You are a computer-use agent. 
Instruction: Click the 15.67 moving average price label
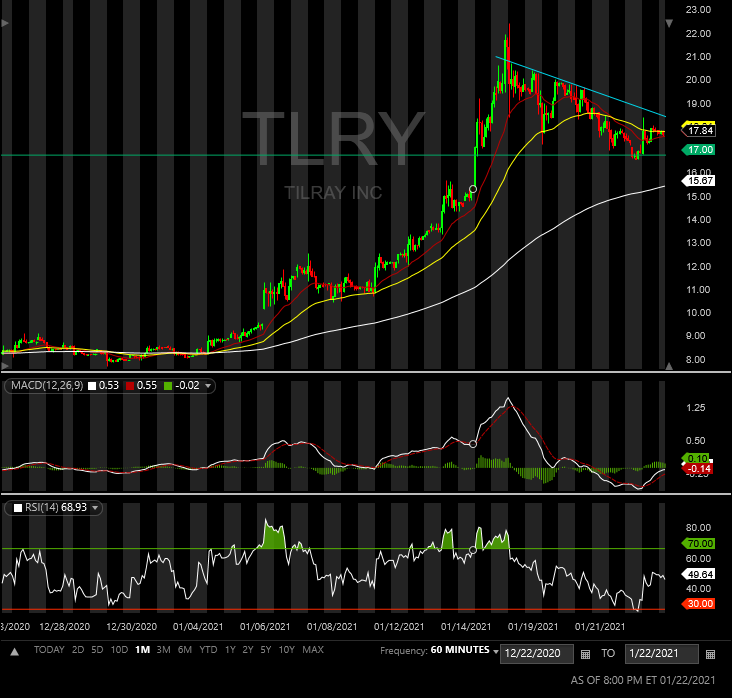coord(698,180)
